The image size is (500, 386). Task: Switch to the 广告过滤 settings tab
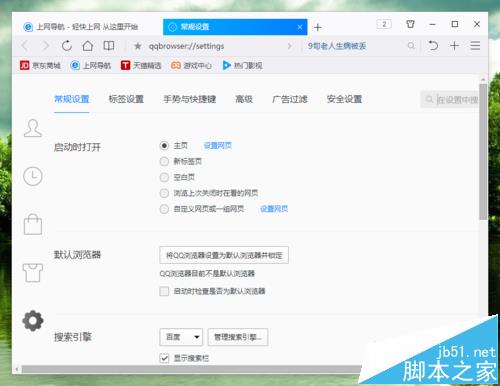tap(290, 99)
